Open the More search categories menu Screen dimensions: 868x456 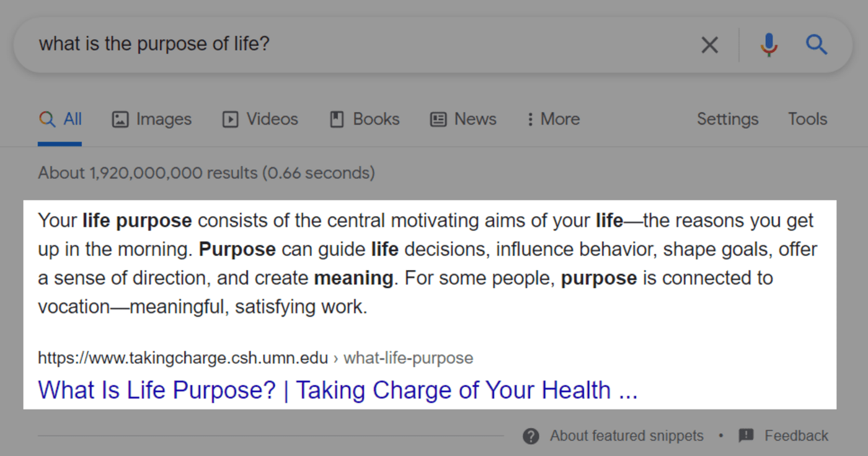click(552, 118)
